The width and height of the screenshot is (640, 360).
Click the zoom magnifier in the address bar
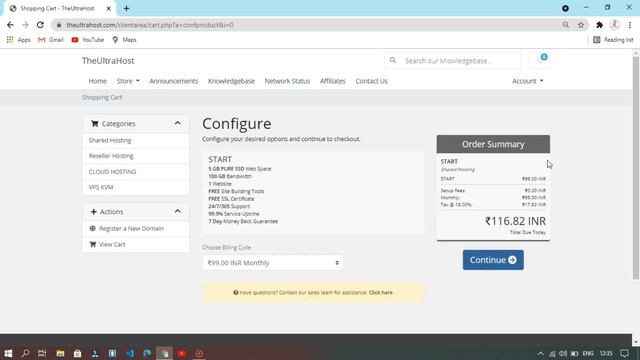[566, 25]
